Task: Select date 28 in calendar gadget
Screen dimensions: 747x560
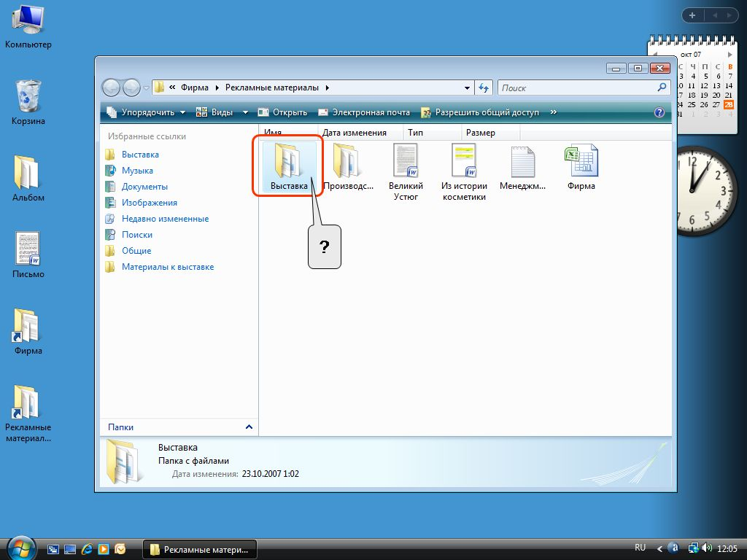Action: pyautogui.click(x=729, y=104)
